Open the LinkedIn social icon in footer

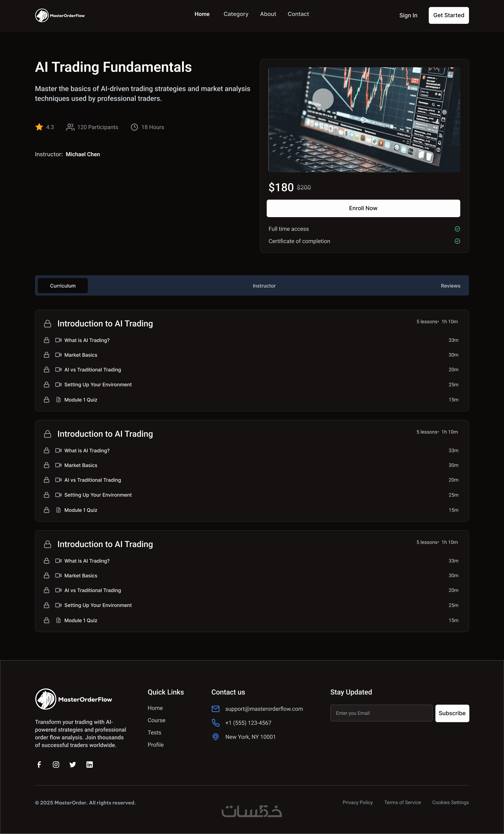(x=90, y=765)
